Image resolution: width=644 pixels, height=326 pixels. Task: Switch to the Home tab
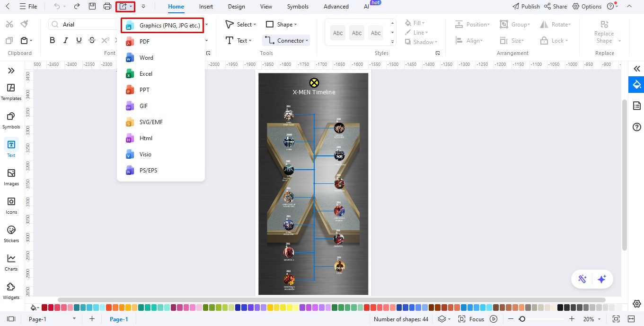(x=176, y=7)
